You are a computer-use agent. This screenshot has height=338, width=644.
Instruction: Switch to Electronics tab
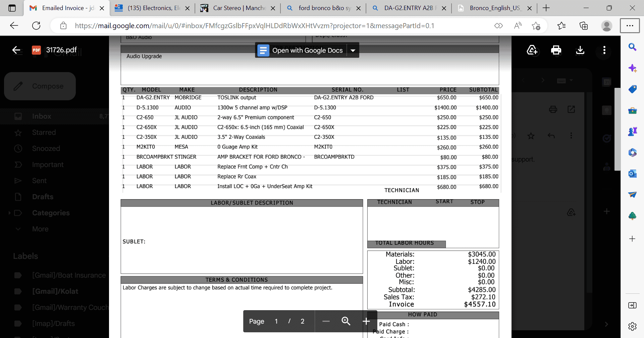(x=152, y=8)
